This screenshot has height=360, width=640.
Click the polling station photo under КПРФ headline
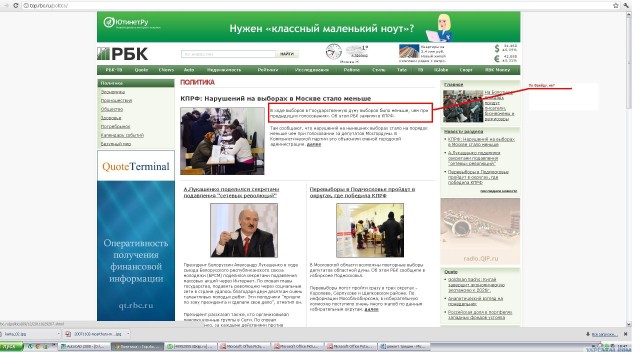(222, 141)
